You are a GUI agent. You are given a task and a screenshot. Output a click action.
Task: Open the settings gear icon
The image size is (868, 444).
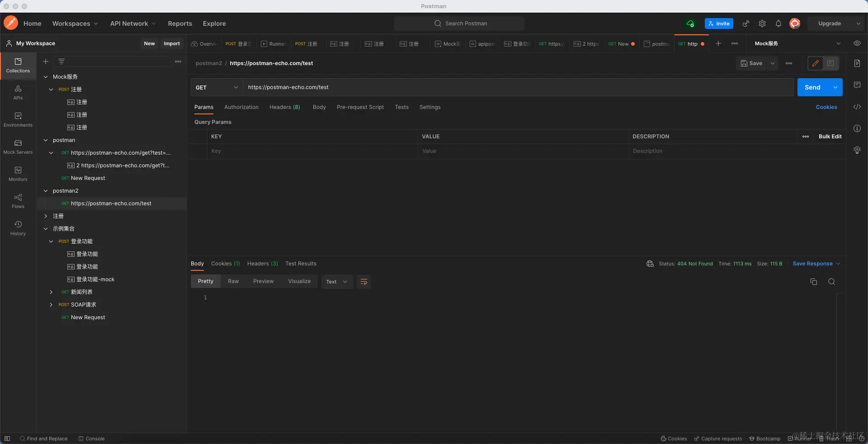click(762, 24)
